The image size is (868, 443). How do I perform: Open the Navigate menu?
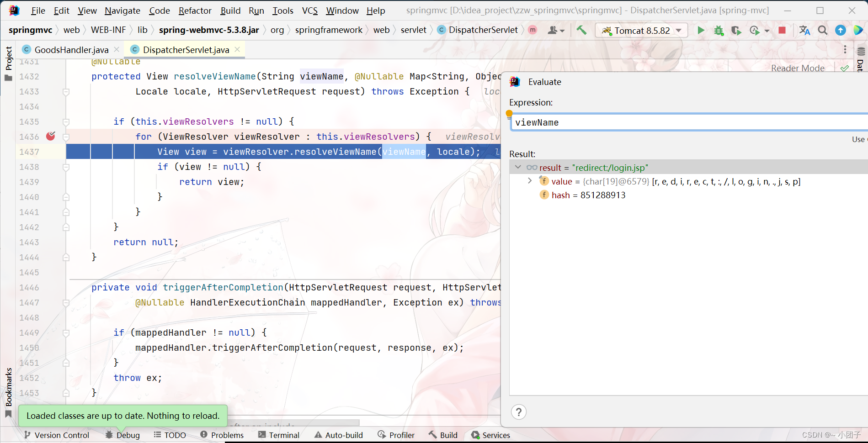point(122,11)
